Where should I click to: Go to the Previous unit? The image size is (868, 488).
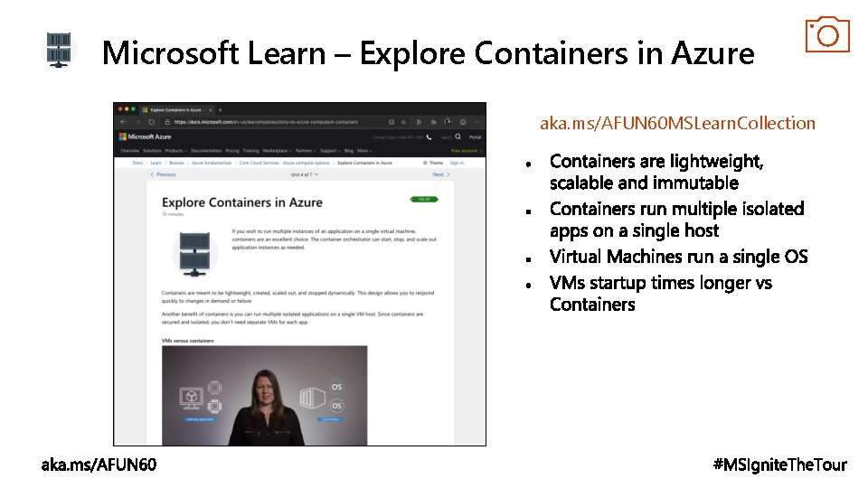tap(163, 174)
